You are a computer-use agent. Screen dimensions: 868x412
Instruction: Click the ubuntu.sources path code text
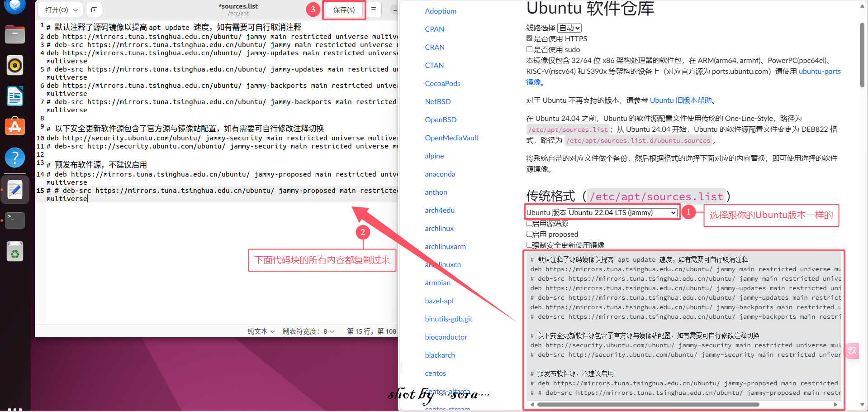point(639,140)
